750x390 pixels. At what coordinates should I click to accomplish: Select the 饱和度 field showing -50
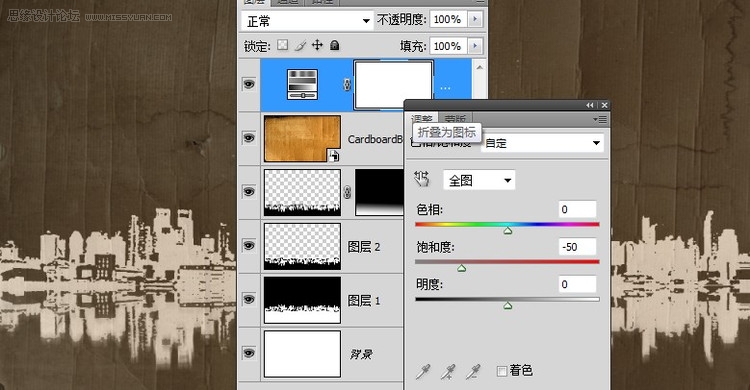point(577,247)
